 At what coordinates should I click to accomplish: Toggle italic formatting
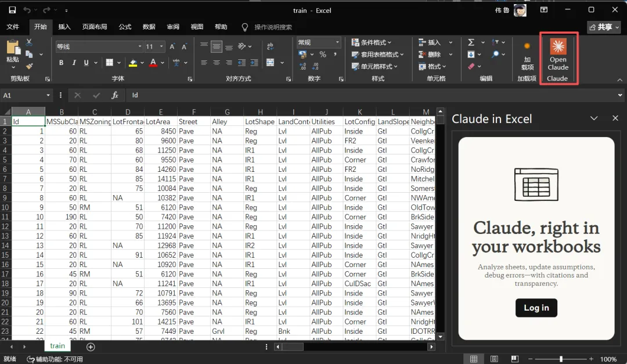pos(74,63)
